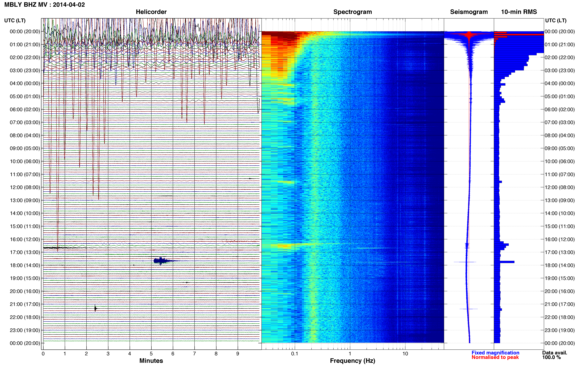Click left time label '16:00 (12:00)'

tap(25, 239)
